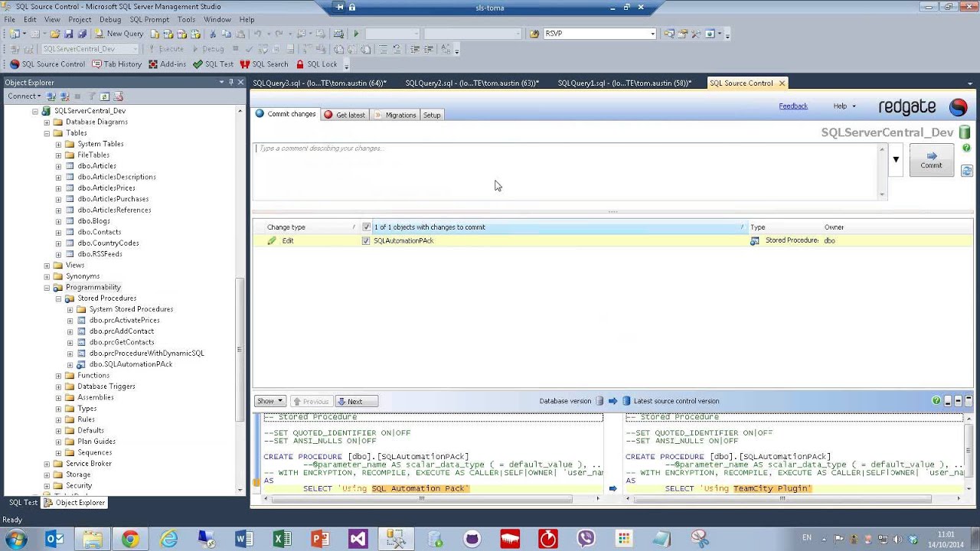Click the Commit button
Viewport: 980px width, 551px height.
tap(931, 160)
